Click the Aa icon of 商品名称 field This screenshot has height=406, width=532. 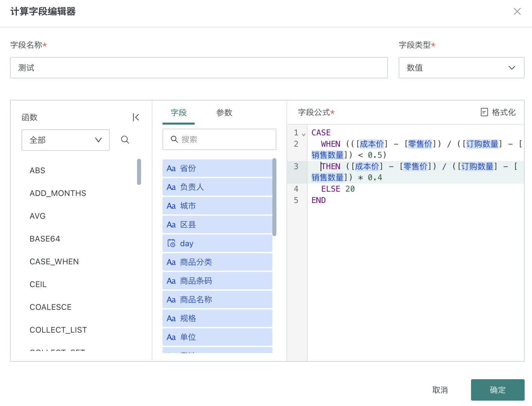171,300
